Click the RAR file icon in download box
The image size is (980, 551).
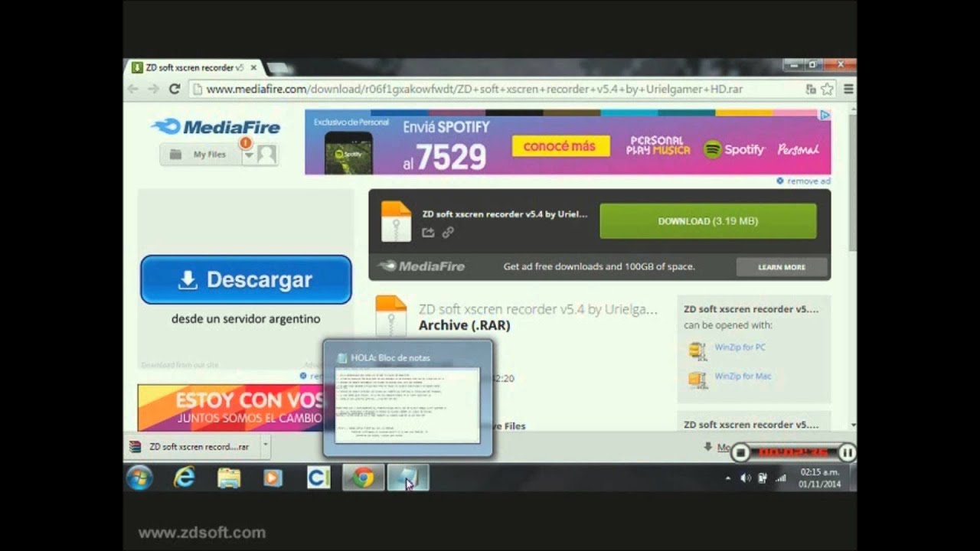click(396, 221)
